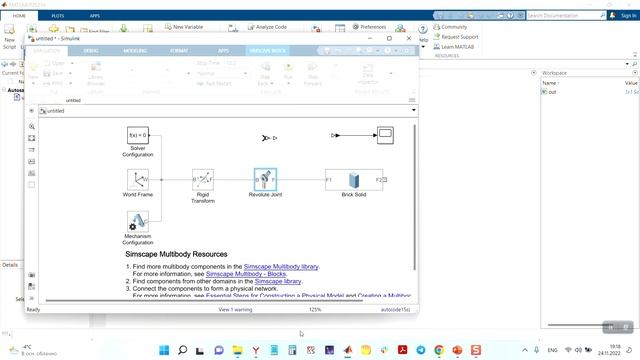Screen dimensions: 640x360
Task: Click the MATLAB Help question mark icon
Action: pos(423,29)
